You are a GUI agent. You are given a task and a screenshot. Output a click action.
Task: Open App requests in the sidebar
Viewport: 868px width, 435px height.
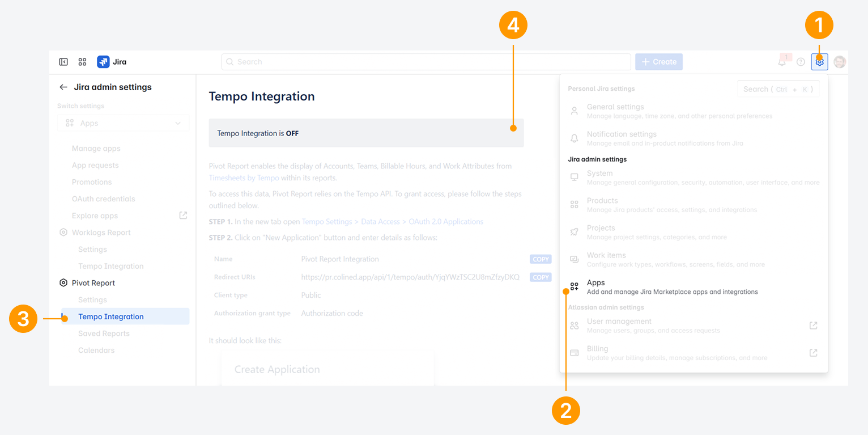click(x=95, y=166)
